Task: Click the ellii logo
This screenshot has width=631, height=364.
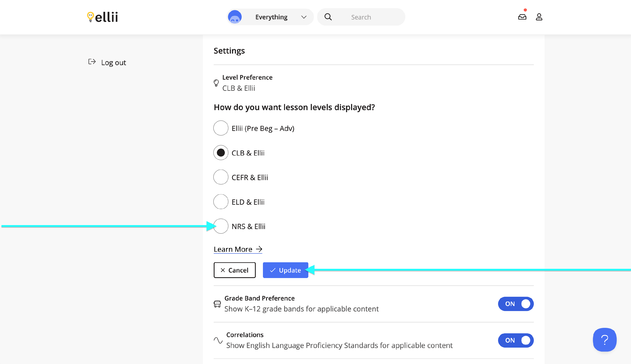Action: point(102,17)
